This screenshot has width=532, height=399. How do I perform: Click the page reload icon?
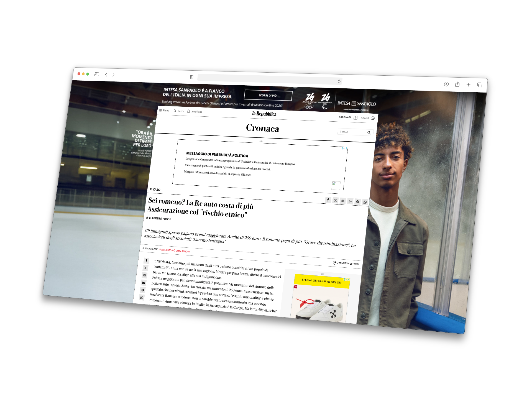[339, 81]
